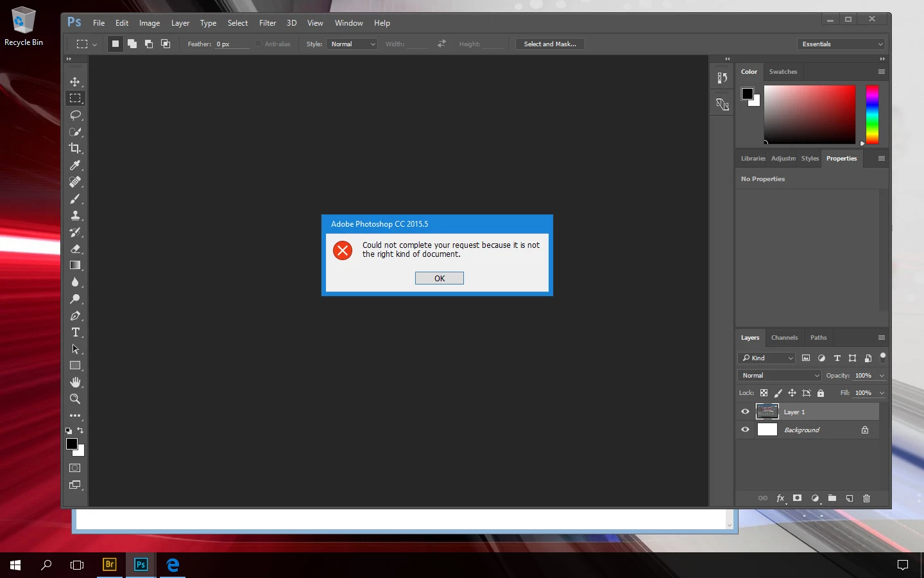924x578 pixels.
Task: Open the Essentials workspace dropdown
Action: point(842,44)
